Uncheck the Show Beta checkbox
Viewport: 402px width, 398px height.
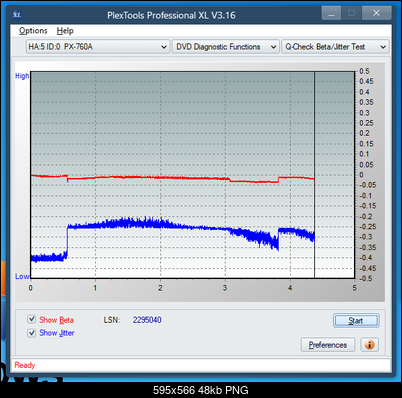(x=32, y=319)
